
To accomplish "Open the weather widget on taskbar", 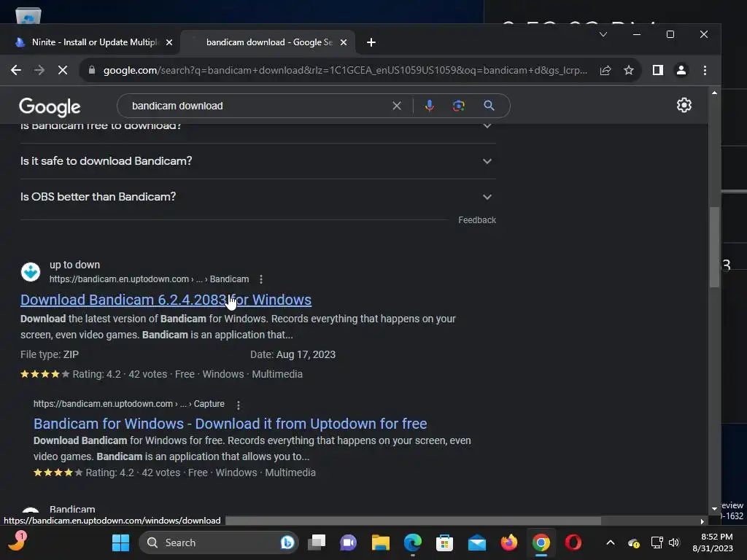I will pyautogui.click(x=18, y=542).
